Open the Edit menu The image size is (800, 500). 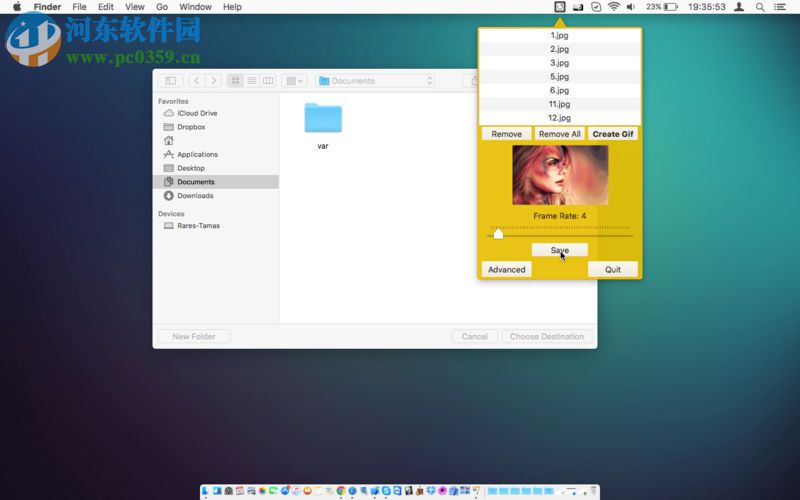(x=106, y=7)
